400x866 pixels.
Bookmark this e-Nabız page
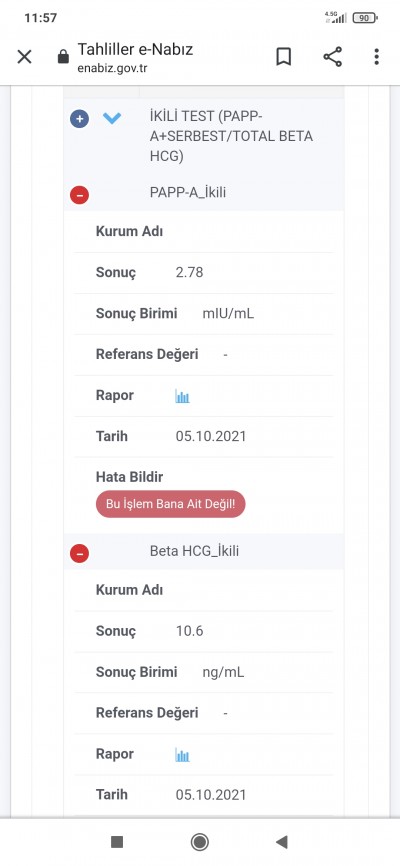pyautogui.click(x=283, y=57)
